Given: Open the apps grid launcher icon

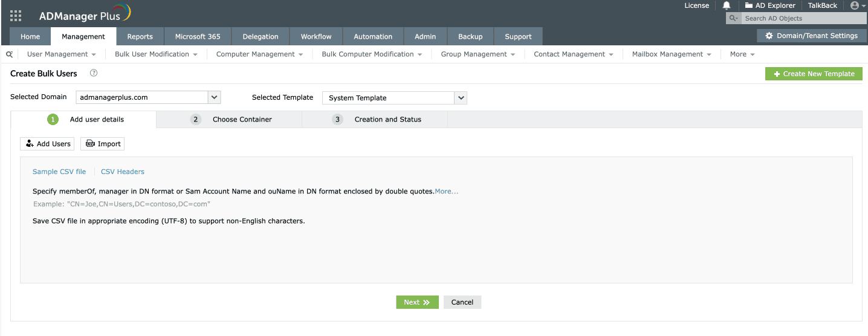Looking at the screenshot, I should (16, 16).
